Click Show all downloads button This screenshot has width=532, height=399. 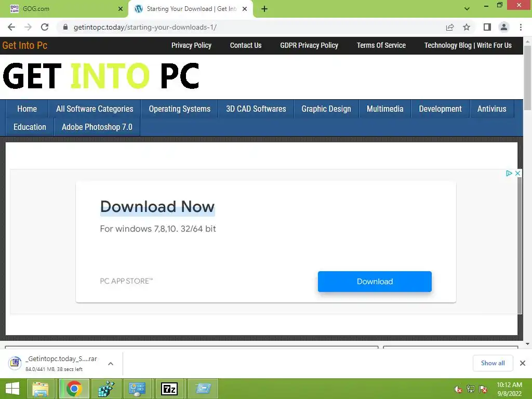pos(493,363)
